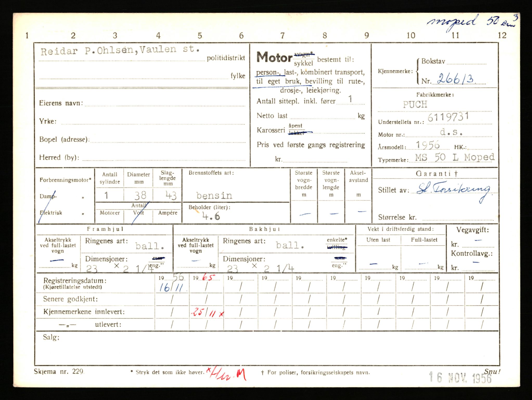Click the 'Salg:' label
Screen dimensions: 532x400
(x=51, y=337)
